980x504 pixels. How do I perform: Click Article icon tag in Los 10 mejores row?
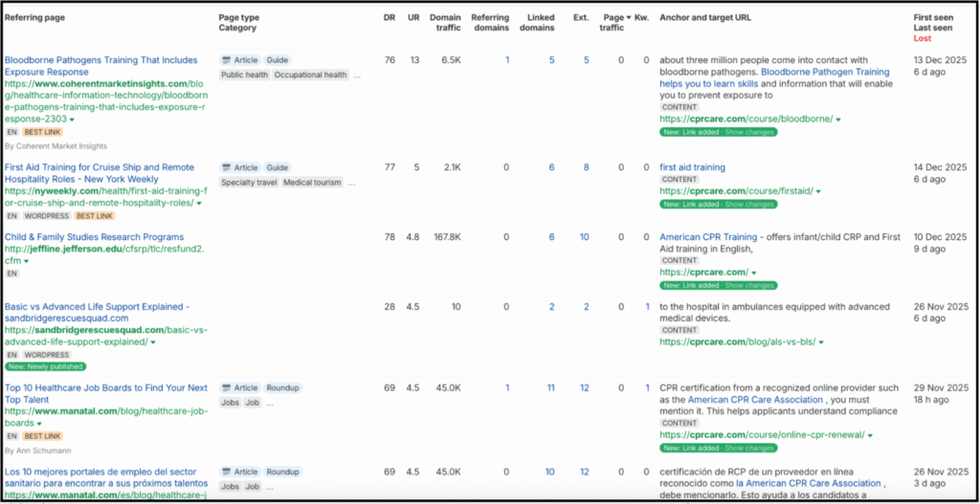point(240,471)
